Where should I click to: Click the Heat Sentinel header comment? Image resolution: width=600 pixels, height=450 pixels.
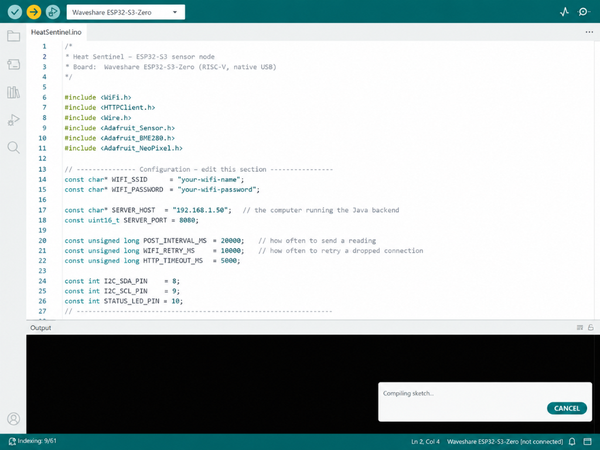click(x=140, y=57)
